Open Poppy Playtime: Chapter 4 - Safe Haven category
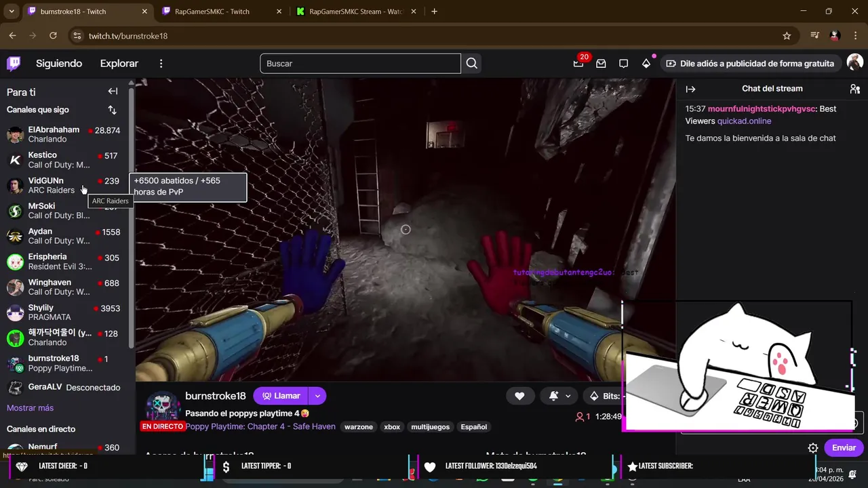 260,427
